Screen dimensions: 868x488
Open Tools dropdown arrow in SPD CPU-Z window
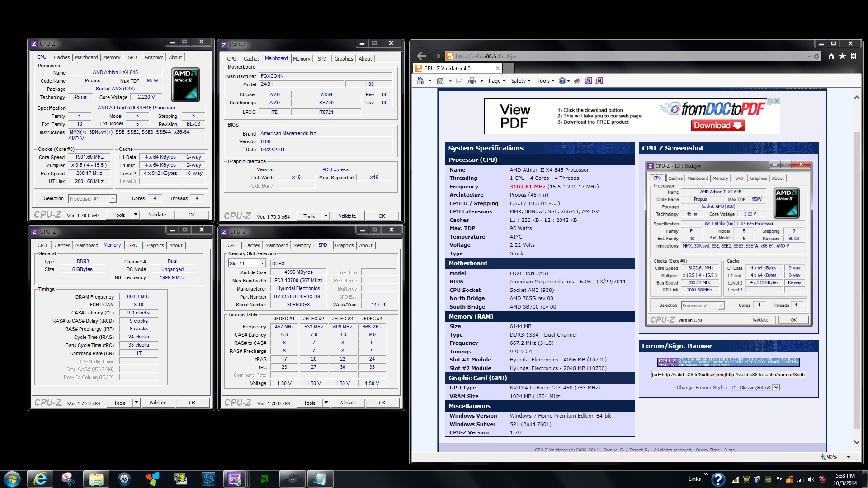tap(326, 403)
